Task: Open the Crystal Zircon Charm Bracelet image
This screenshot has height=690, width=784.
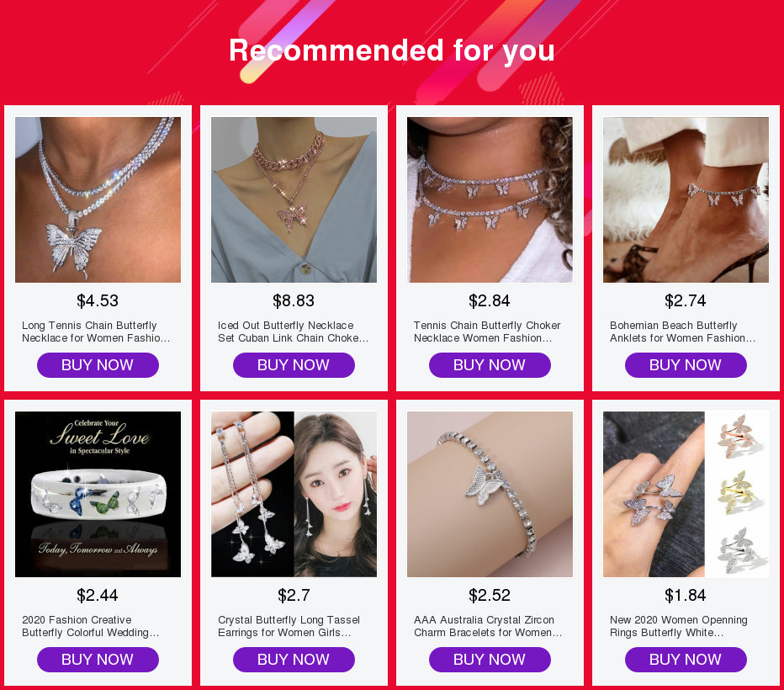Action: pyautogui.click(x=490, y=495)
